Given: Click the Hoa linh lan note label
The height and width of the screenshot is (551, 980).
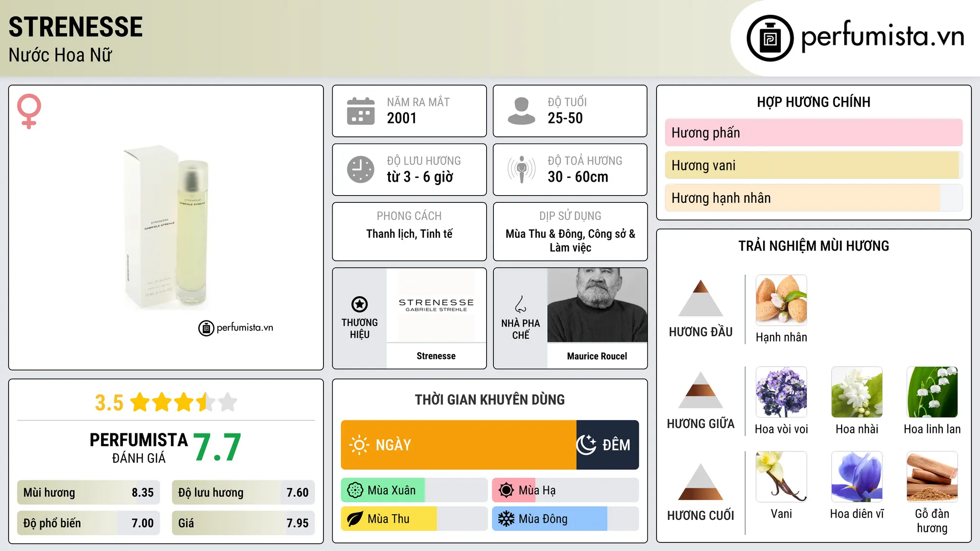Looking at the screenshot, I should [x=932, y=429].
